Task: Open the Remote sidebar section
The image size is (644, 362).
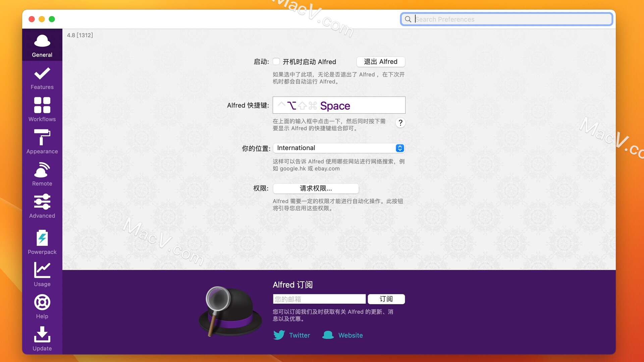Action: 42,174
